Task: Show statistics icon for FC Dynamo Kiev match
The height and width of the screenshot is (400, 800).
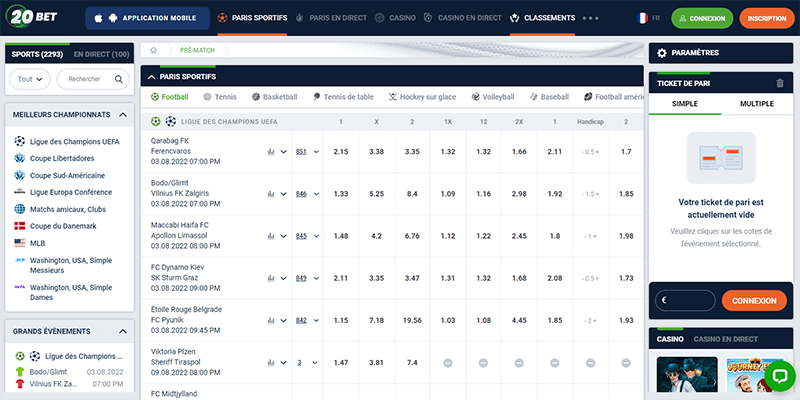Action: pos(271,278)
